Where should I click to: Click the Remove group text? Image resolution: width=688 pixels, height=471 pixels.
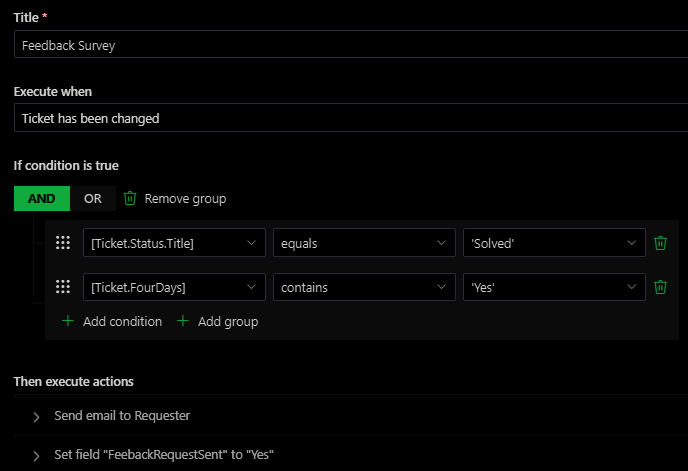click(x=185, y=198)
